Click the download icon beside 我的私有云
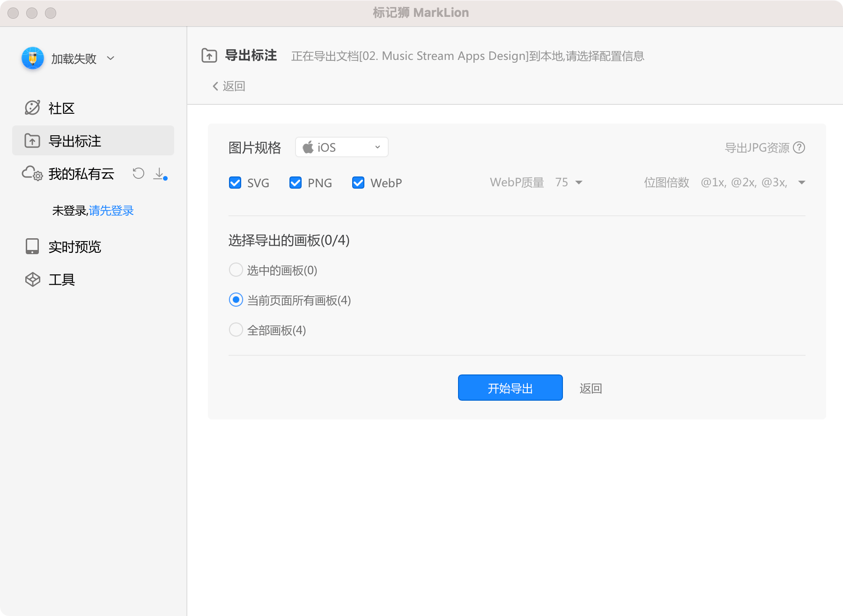Viewport: 843px width, 616px height. pyautogui.click(x=160, y=175)
